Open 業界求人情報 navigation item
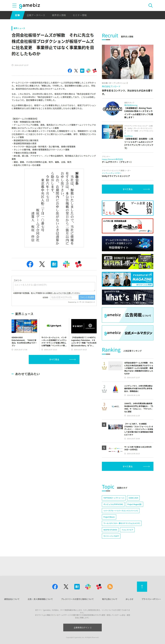Viewport: 165px width, 644px height. (59, 15)
